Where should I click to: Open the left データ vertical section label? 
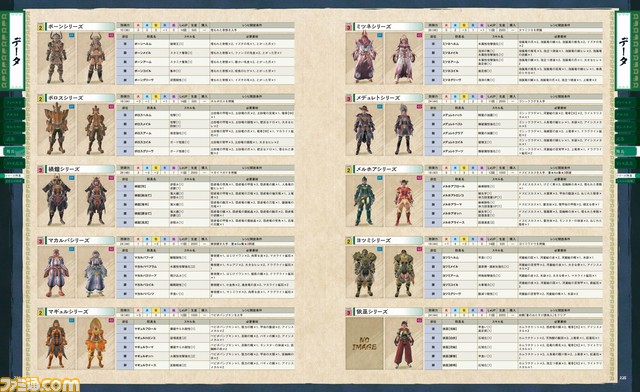point(16,51)
